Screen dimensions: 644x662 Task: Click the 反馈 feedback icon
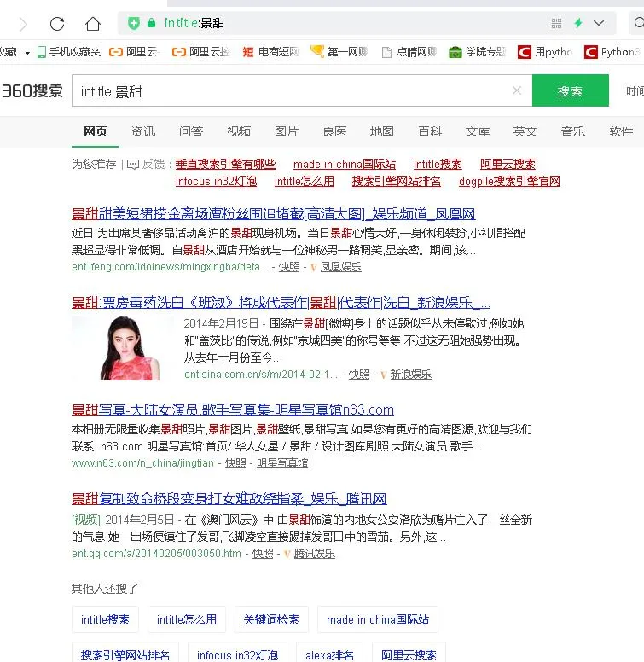coord(133,165)
